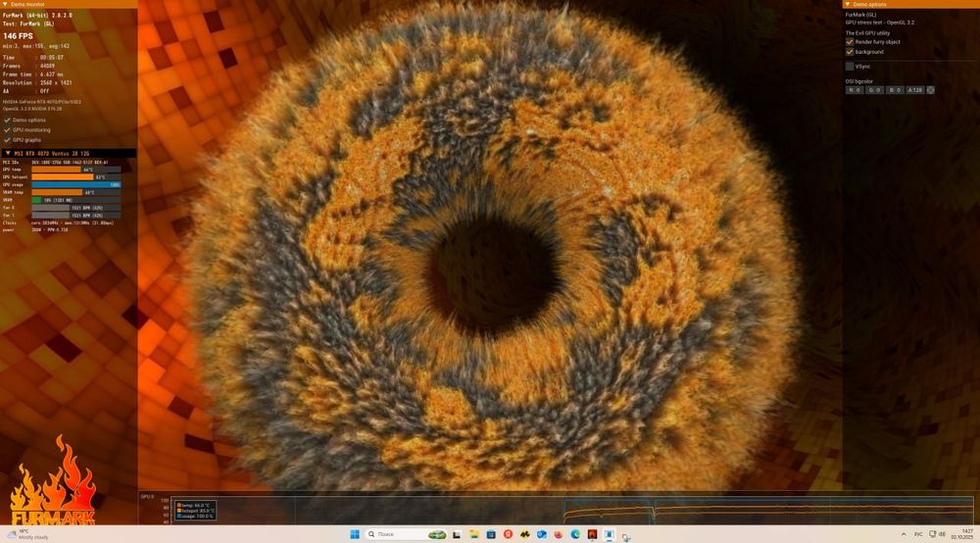The image size is (980, 543).
Task: Open the Microsoft Store taskbar icon
Action: coord(491,535)
